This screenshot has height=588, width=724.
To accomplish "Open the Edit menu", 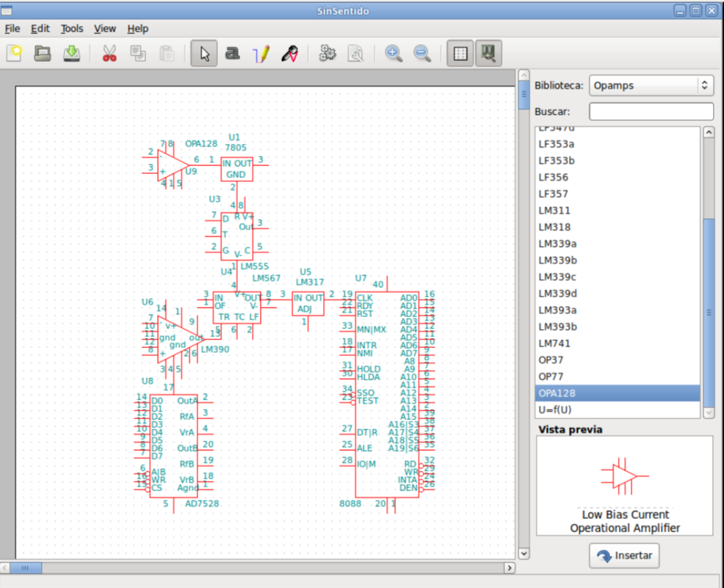I will coord(40,29).
